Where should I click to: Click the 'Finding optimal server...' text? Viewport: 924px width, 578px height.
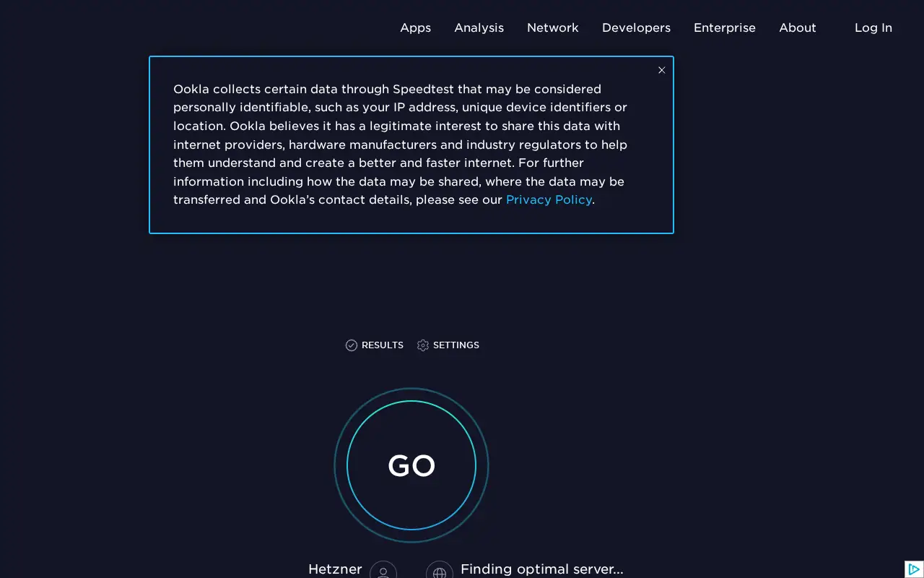542,569
